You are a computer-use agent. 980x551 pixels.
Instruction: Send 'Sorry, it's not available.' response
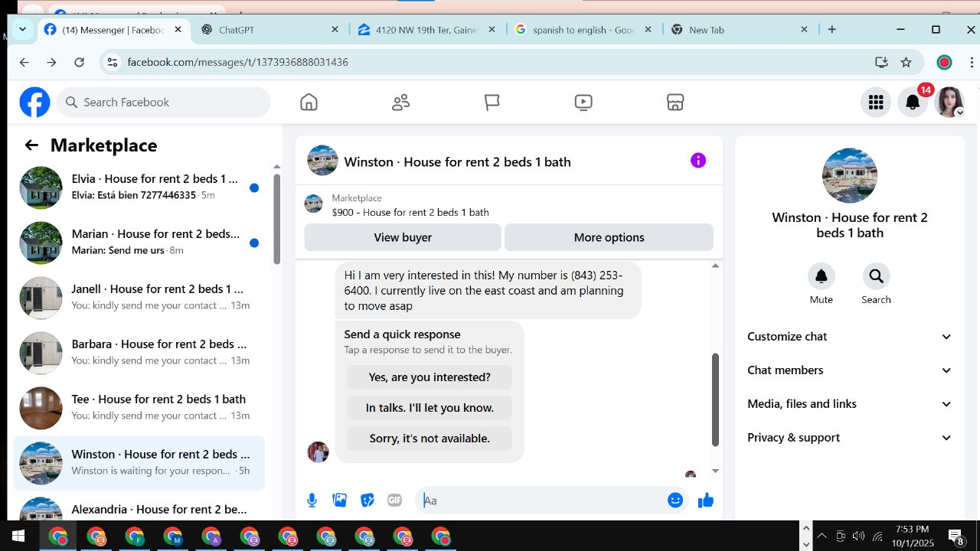pyautogui.click(x=430, y=439)
